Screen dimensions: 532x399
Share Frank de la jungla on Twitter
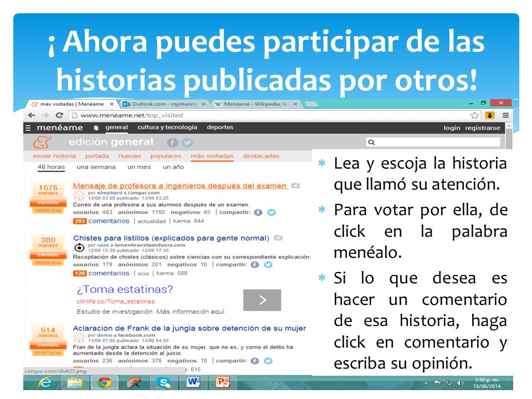pyautogui.click(x=268, y=361)
